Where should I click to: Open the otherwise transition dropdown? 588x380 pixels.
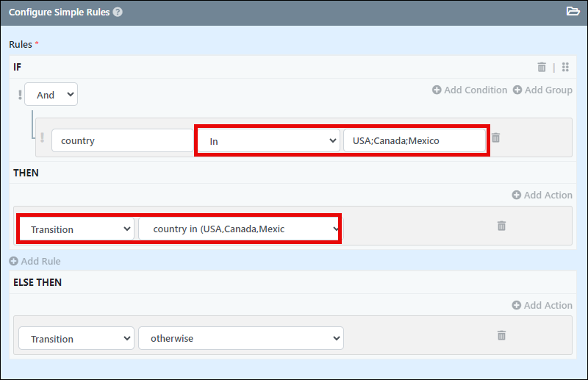pyautogui.click(x=241, y=338)
